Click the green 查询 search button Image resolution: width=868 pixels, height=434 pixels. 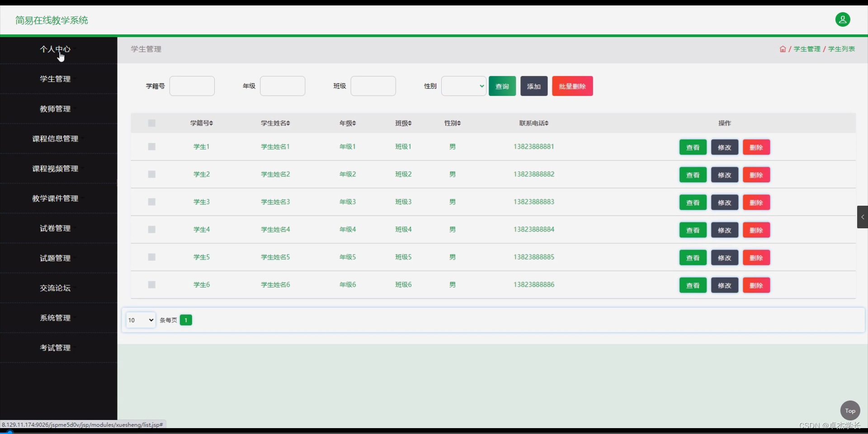coord(502,86)
